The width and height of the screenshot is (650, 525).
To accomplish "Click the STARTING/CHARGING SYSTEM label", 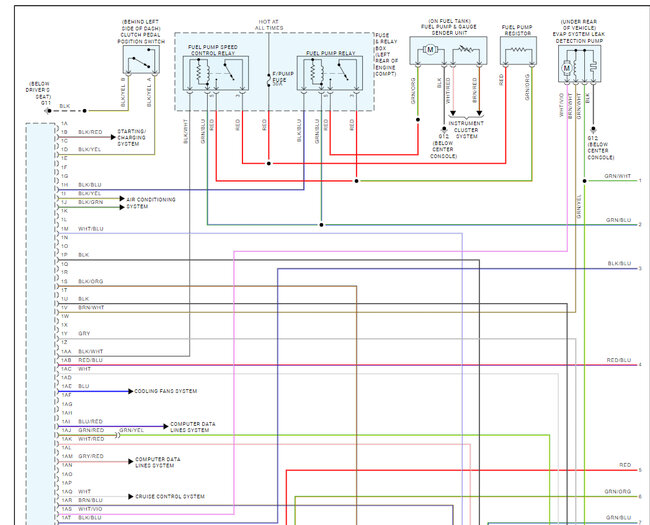I will point(131,137).
